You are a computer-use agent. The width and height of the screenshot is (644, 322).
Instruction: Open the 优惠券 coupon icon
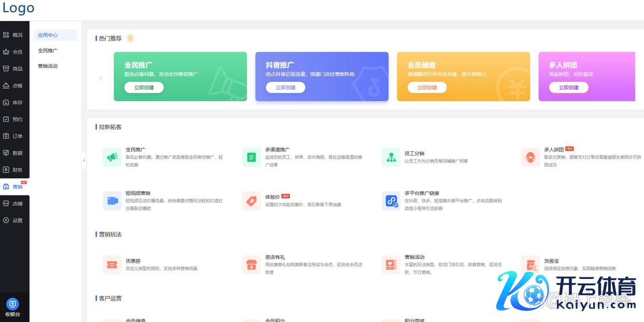tap(112, 264)
